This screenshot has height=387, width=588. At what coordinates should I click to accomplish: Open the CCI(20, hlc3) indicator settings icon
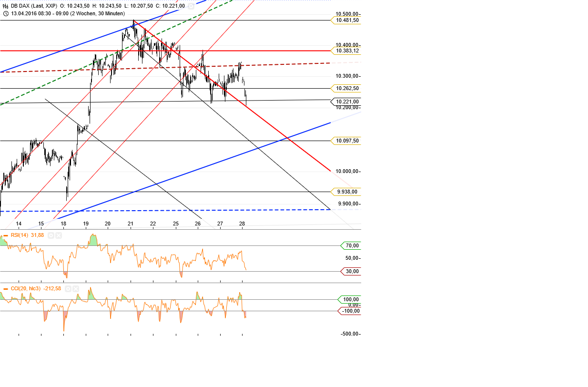(68, 288)
